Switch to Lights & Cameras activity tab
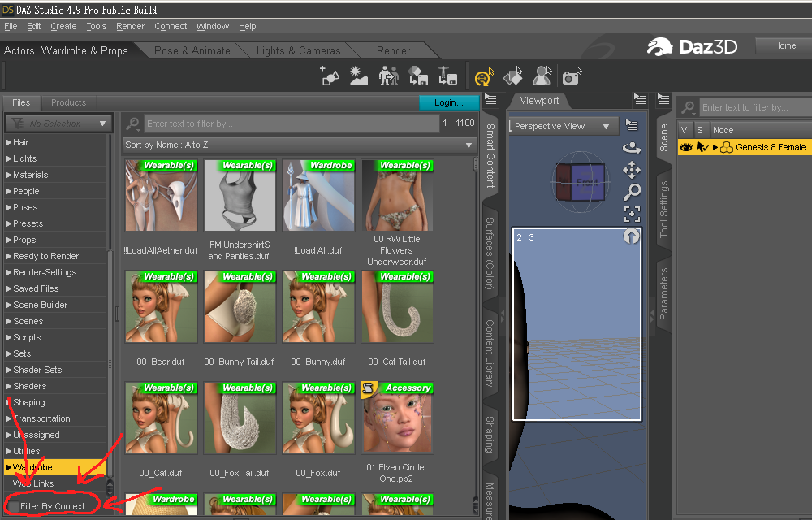The width and height of the screenshot is (812, 520). [x=298, y=50]
